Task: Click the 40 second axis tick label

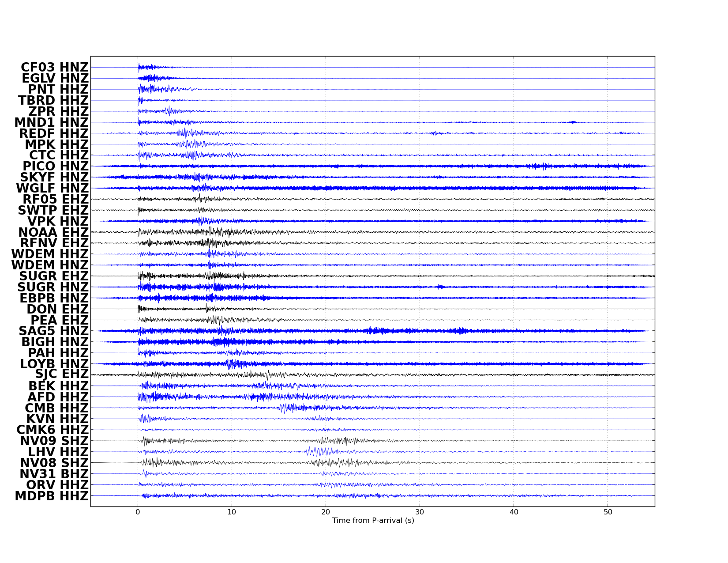Action: pos(514,512)
